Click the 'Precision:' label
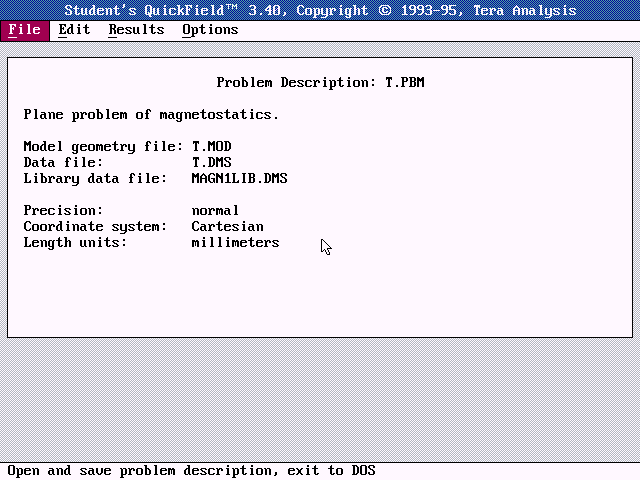 pos(63,211)
